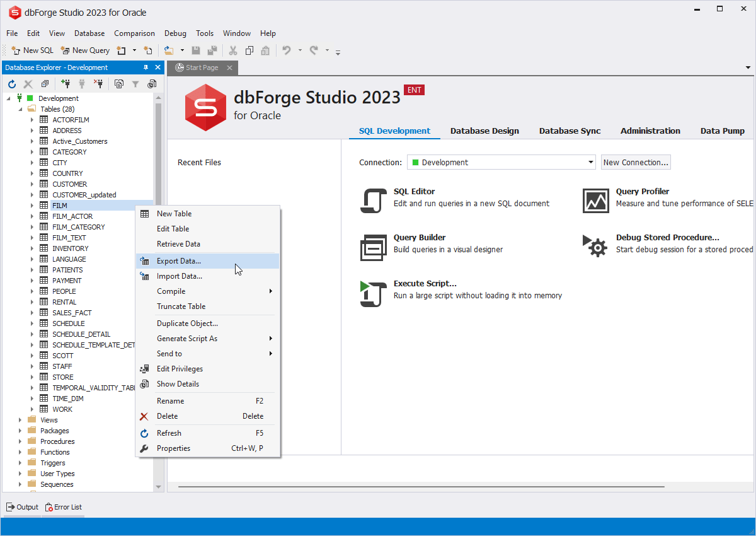This screenshot has width=756, height=536.
Task: Close the Database Explorer panel
Action: (x=157, y=67)
